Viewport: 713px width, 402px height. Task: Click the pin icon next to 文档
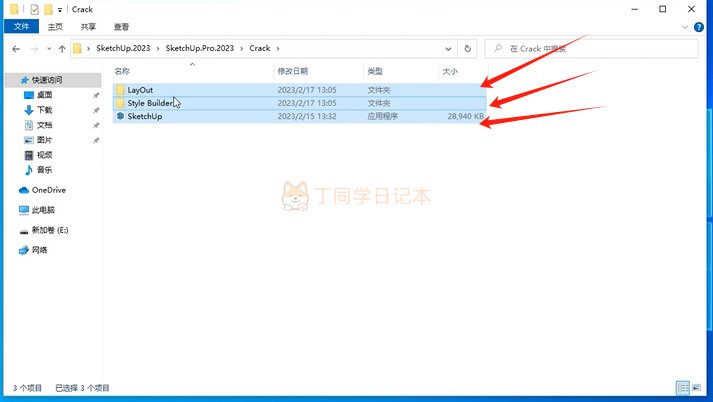click(x=96, y=126)
